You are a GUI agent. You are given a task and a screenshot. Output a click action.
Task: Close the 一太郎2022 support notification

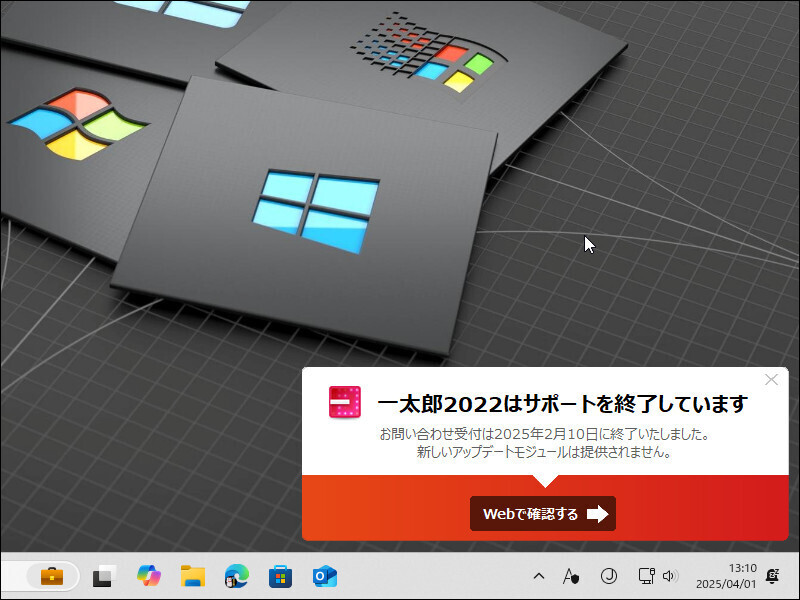[771, 380]
